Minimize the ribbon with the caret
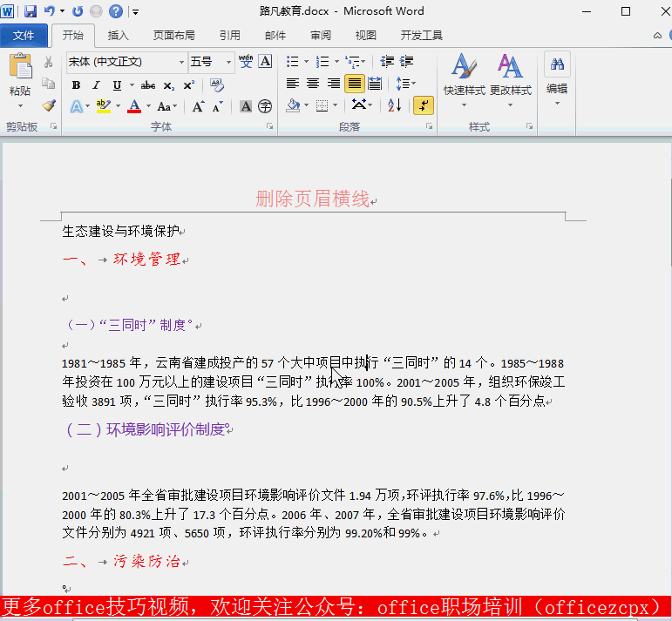The width and height of the screenshot is (672, 621). pos(657,36)
